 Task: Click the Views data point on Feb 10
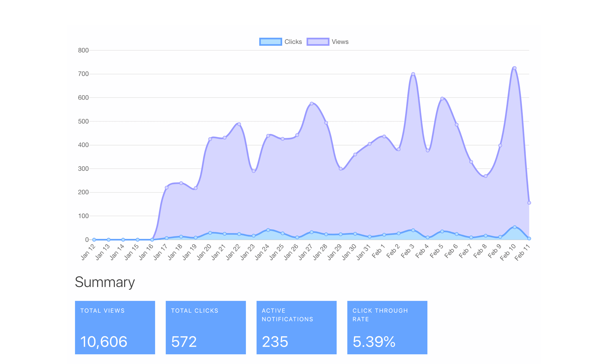point(515,68)
